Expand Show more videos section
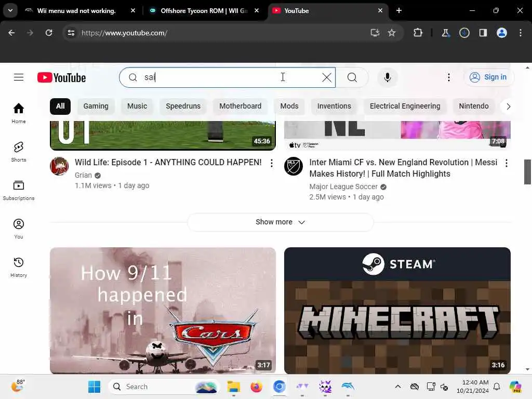 [x=280, y=222]
